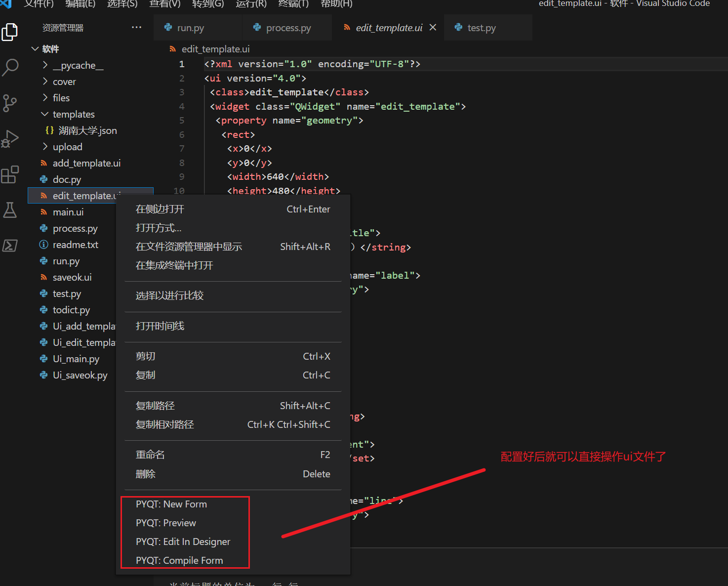
Task: Close the edit_template.ui tab
Action: coord(433,28)
